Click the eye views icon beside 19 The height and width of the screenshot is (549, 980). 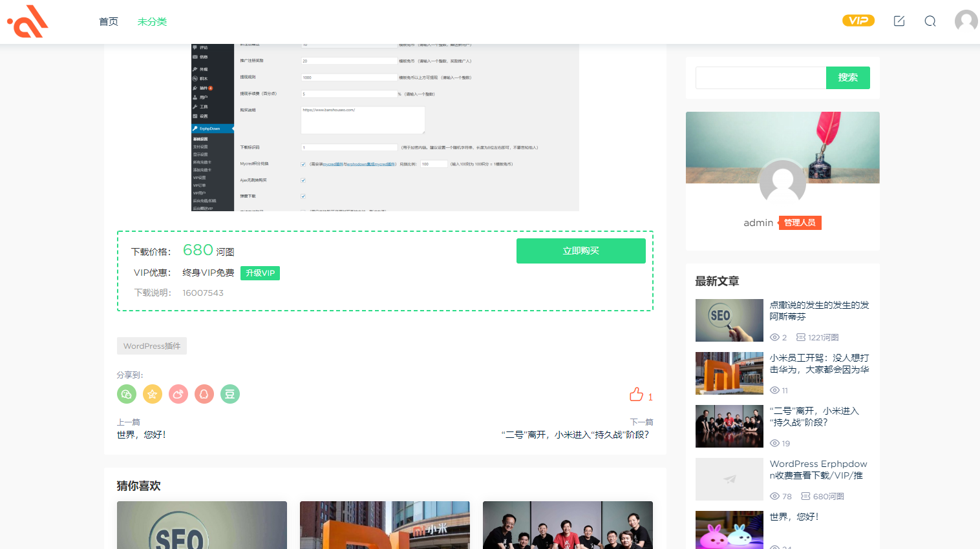[x=774, y=443]
